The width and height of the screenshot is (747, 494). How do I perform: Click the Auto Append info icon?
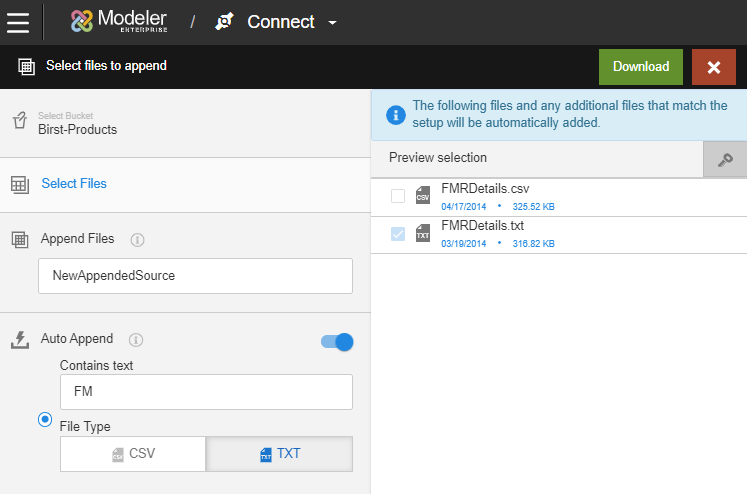pyautogui.click(x=136, y=339)
